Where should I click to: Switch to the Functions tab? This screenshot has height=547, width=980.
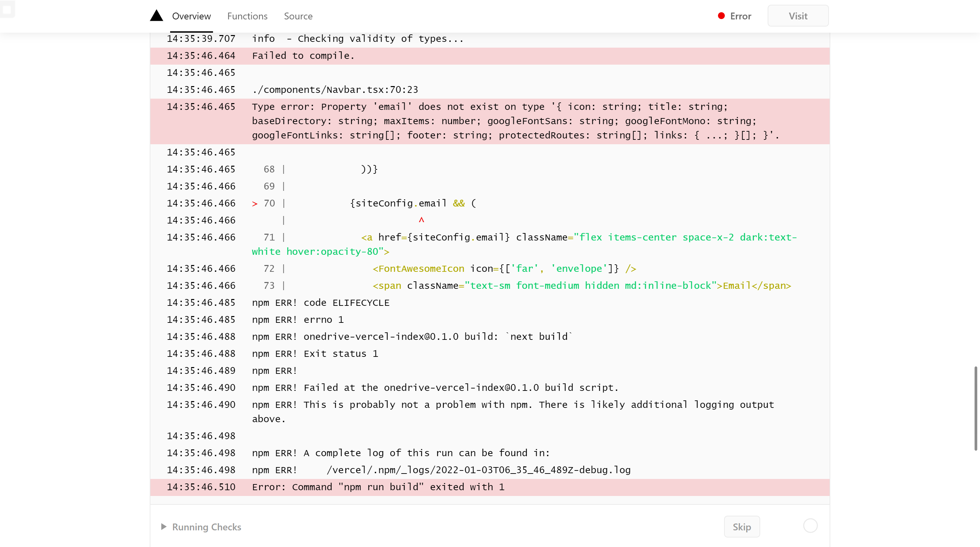247,16
